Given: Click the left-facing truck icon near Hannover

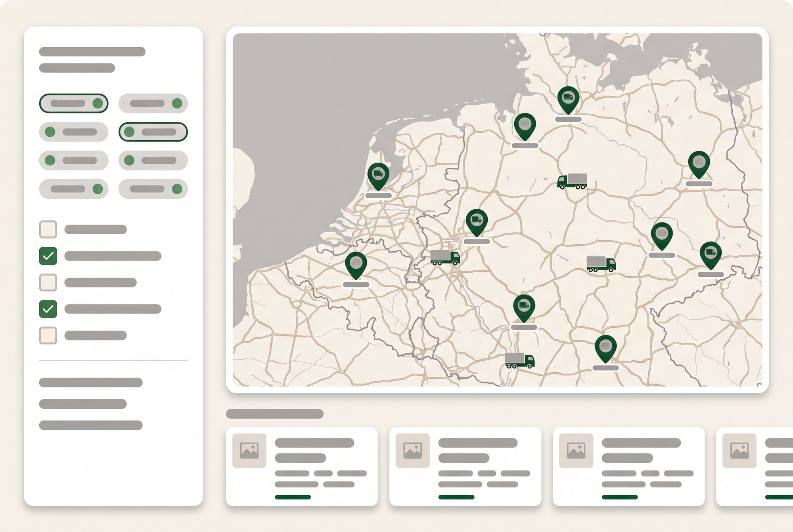Looking at the screenshot, I should 572,181.
